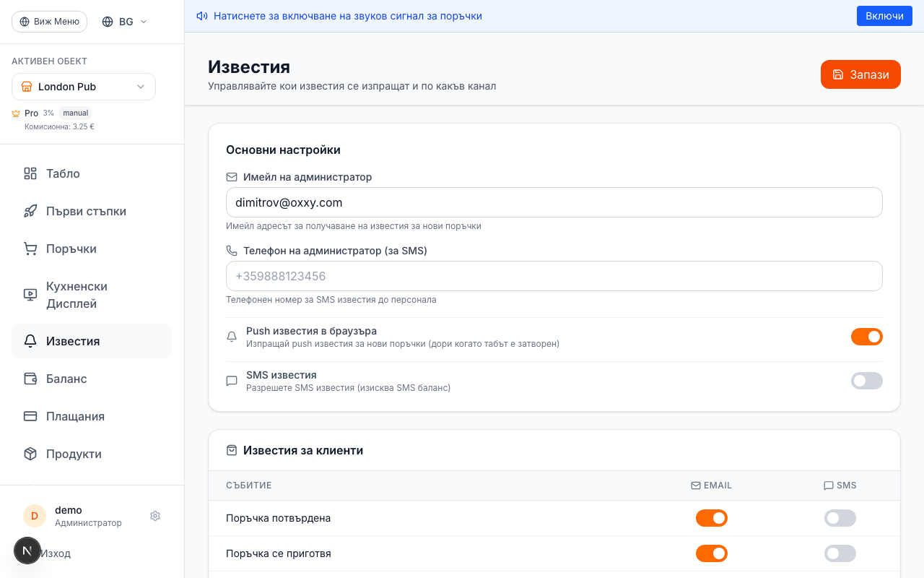Select the Известия bell icon
924x578 pixels.
[x=30, y=341]
